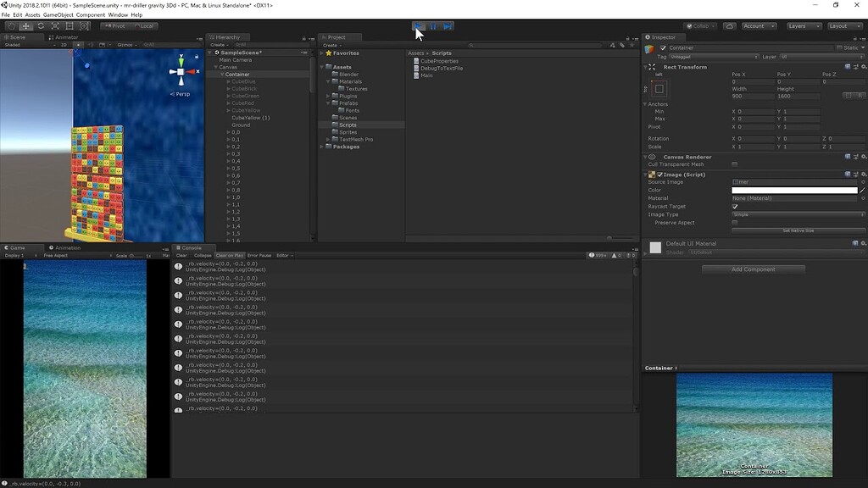
Task: Open the Color swatch of the Image component
Action: 793,190
